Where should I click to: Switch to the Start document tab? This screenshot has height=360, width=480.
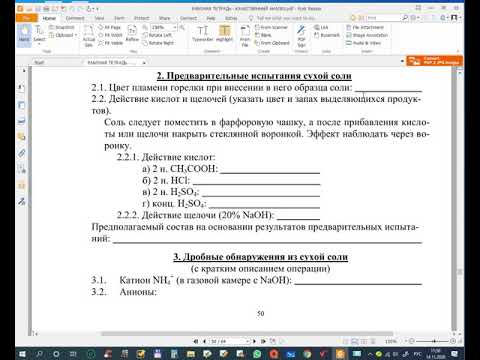[39, 62]
